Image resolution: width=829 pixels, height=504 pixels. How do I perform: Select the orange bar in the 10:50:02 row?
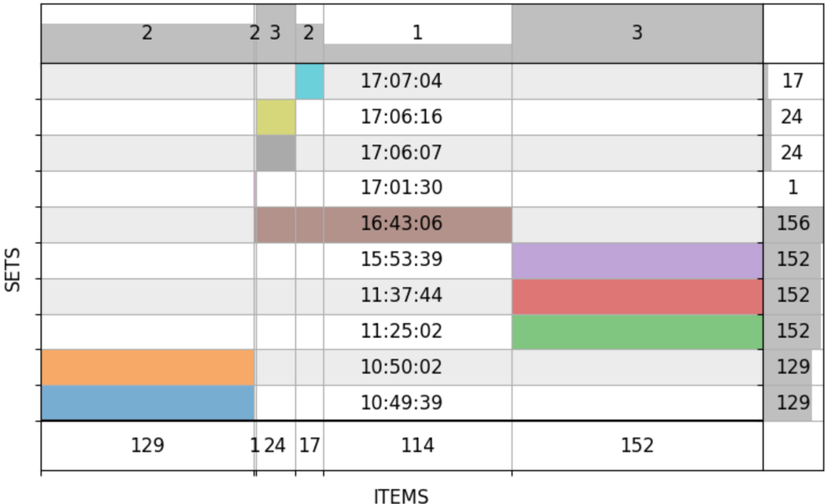pyautogui.click(x=147, y=367)
